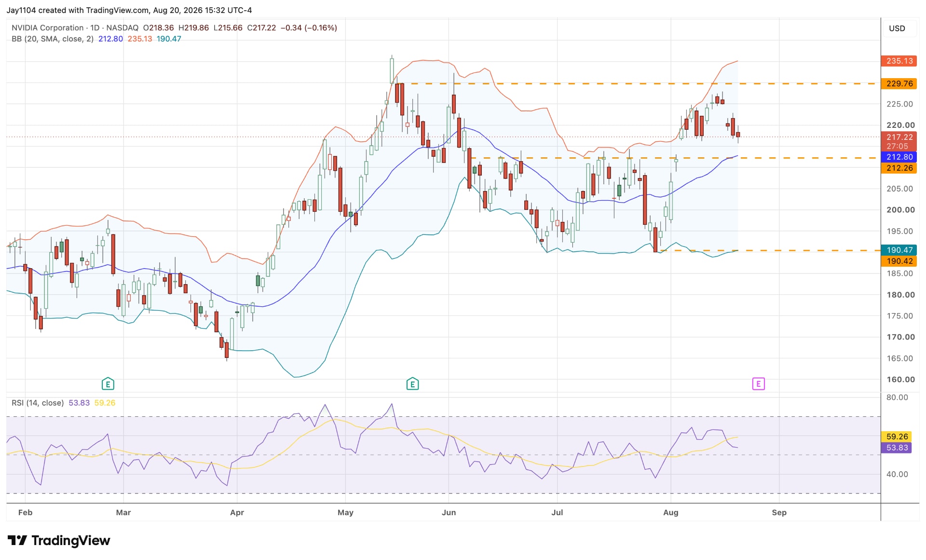Click the BB (20, SMA, close, 2) indicator label
Image resolution: width=926 pixels, height=560 pixels.
[53, 39]
